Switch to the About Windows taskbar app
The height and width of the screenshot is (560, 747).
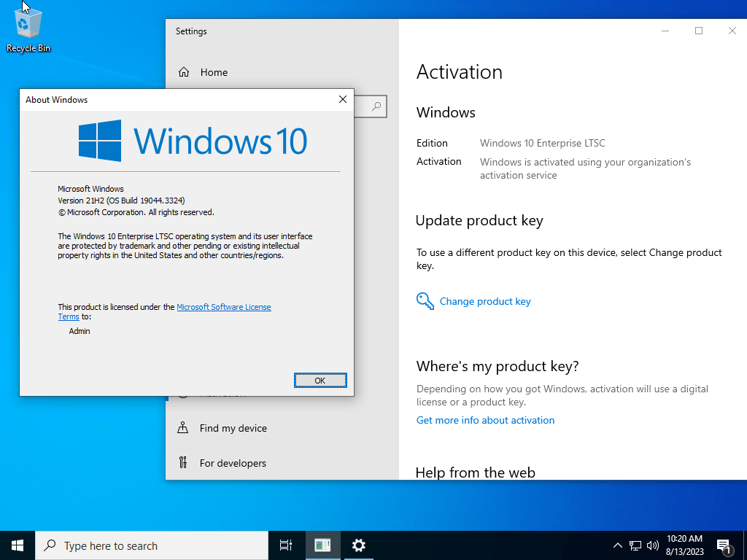pos(322,545)
